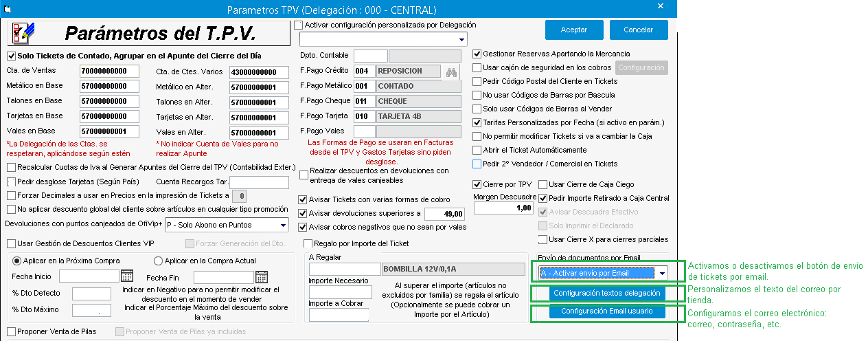Click the Margen Descuadre field 1,00
The image size is (868, 341).
(504, 208)
